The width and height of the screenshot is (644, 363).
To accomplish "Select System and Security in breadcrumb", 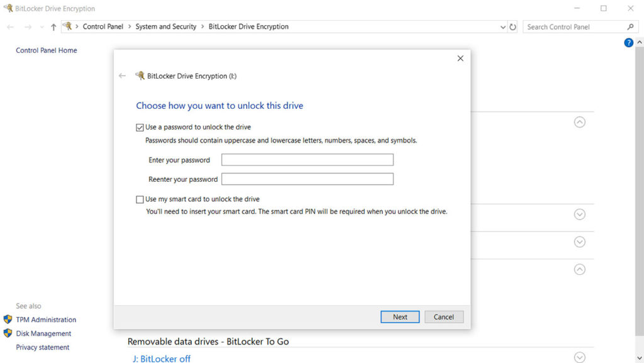I will (166, 27).
